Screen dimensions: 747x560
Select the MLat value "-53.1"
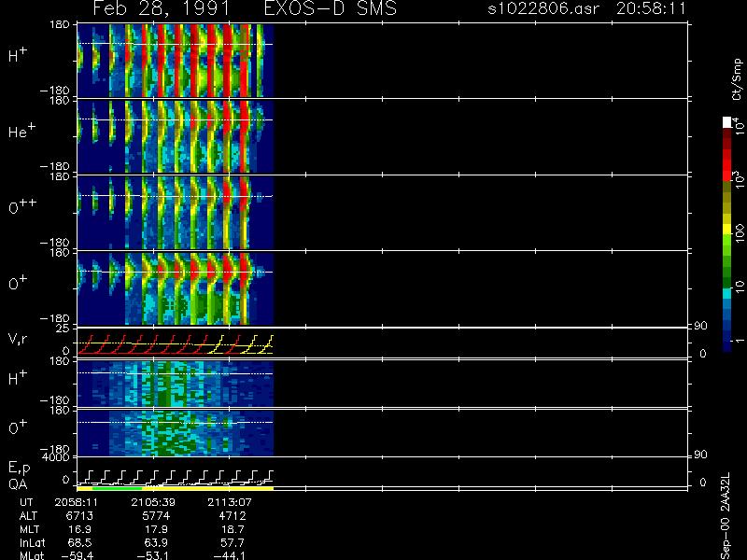[153, 555]
